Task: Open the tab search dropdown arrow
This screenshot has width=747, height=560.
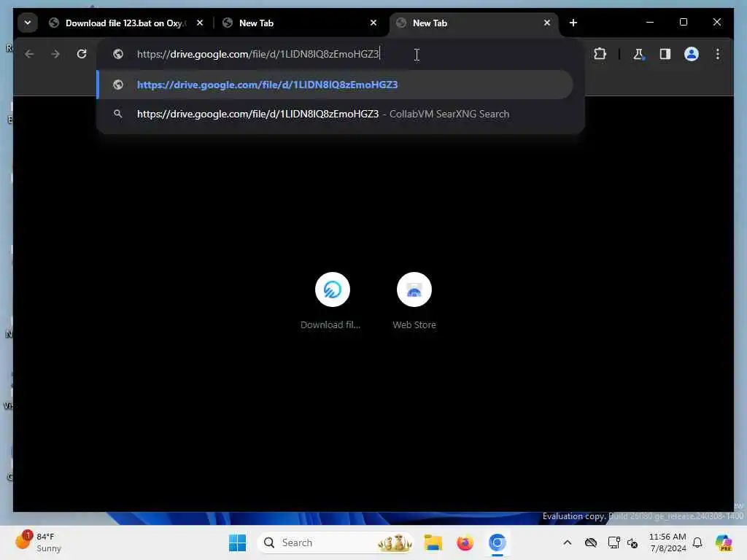Action: coord(28,23)
